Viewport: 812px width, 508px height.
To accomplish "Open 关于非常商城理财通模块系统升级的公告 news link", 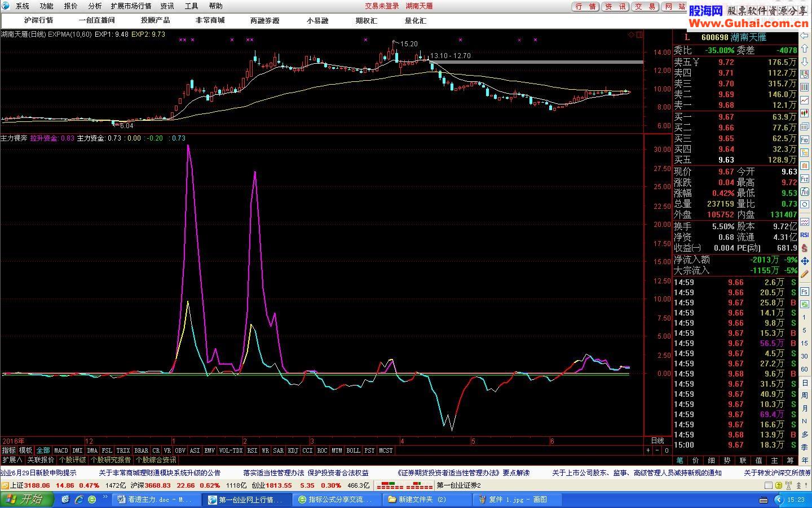I will tap(160, 473).
